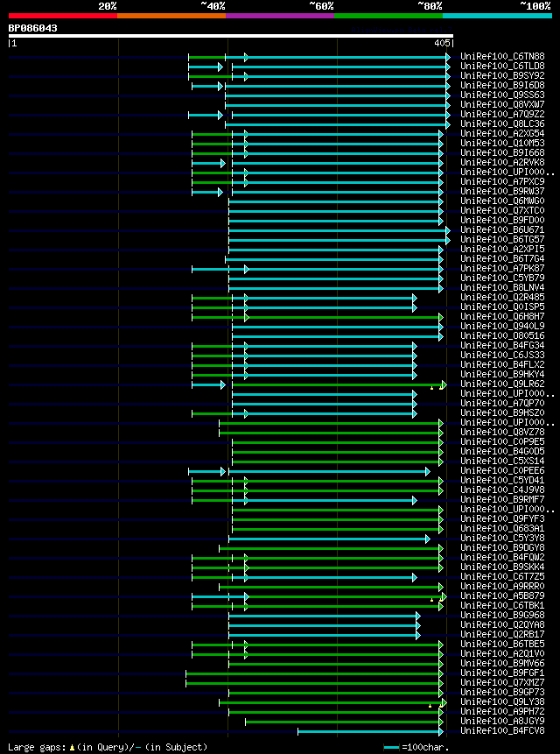Click the UniRef100_Q8VXW7 label

(x=502, y=105)
